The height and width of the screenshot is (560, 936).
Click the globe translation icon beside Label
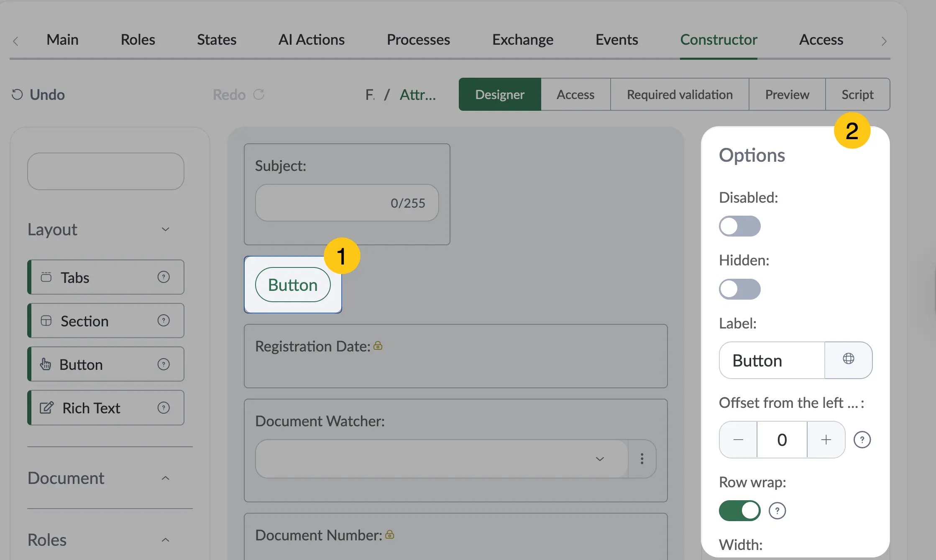click(x=849, y=359)
